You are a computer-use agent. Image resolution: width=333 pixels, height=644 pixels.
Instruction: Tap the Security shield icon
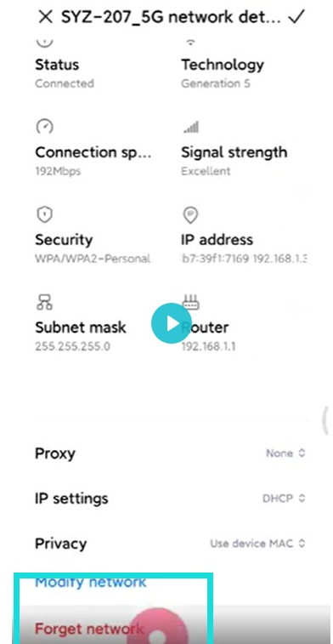(x=44, y=214)
